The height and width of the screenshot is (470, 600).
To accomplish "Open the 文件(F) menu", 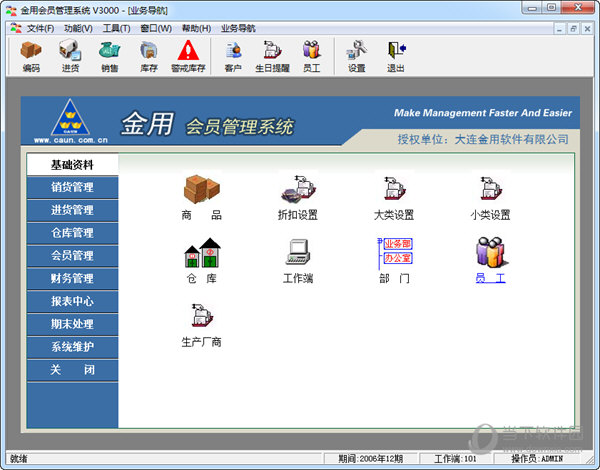I will click(x=40, y=28).
